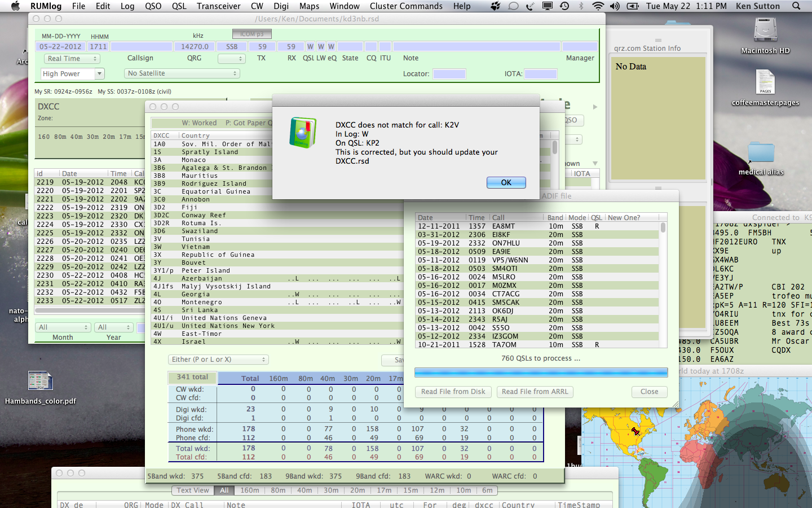Open the Either (P or L or X) dropdown
Viewport: 812px width, 508px height.
[218, 360]
